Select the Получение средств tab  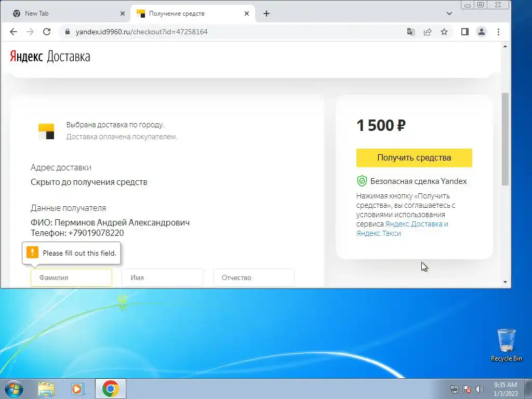pyautogui.click(x=193, y=14)
